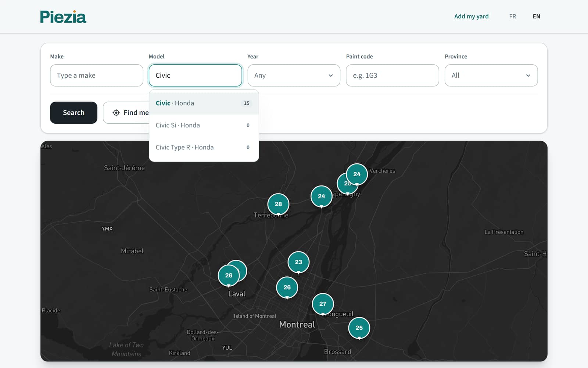This screenshot has height=368, width=588.
Task: Click the Add my yard link
Action: click(471, 16)
